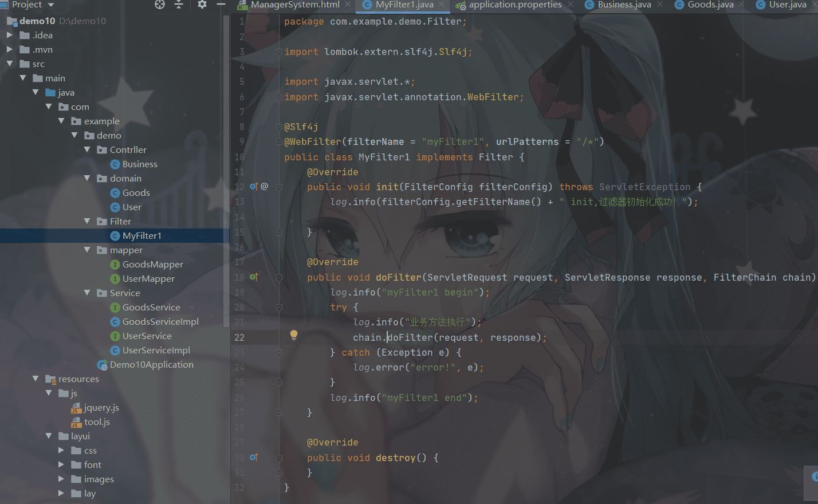Fold the destroy method at line 30
818x504 pixels.
click(280, 458)
